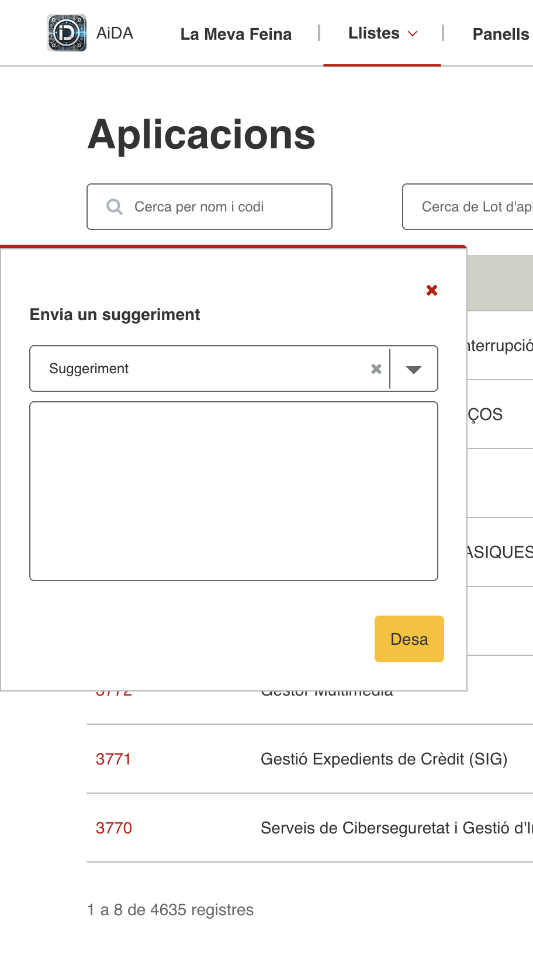Click the Aplicacions page heading
Screen dimensions: 533x980
point(202,135)
